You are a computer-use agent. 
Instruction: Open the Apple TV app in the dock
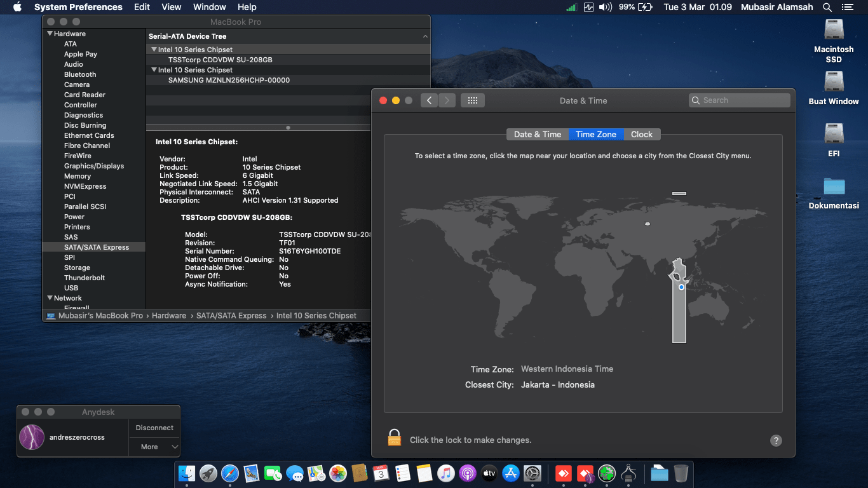point(489,473)
